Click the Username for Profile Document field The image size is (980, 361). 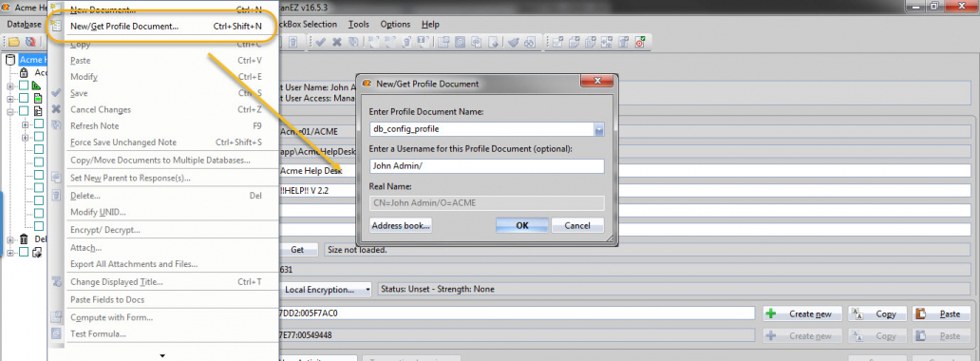[486, 166]
